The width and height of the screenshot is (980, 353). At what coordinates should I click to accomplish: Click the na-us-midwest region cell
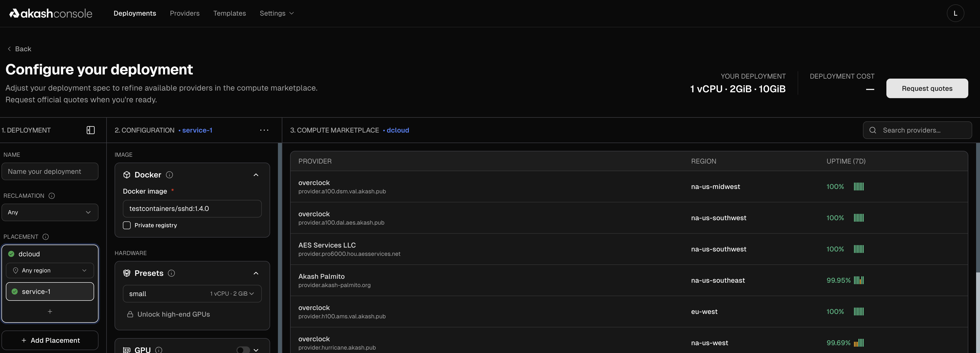click(x=715, y=187)
